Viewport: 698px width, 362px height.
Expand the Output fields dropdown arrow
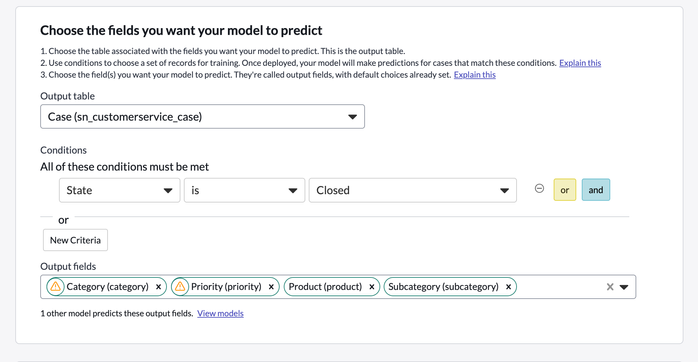point(624,287)
